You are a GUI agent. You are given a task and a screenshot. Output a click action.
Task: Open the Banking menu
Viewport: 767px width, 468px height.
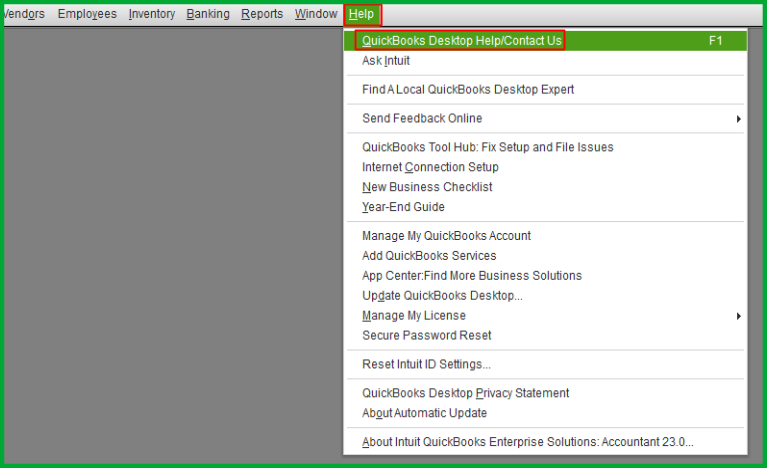(x=208, y=14)
